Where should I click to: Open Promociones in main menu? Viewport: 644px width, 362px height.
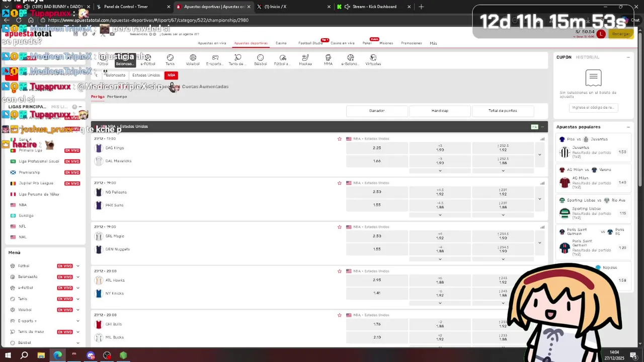pos(412,43)
